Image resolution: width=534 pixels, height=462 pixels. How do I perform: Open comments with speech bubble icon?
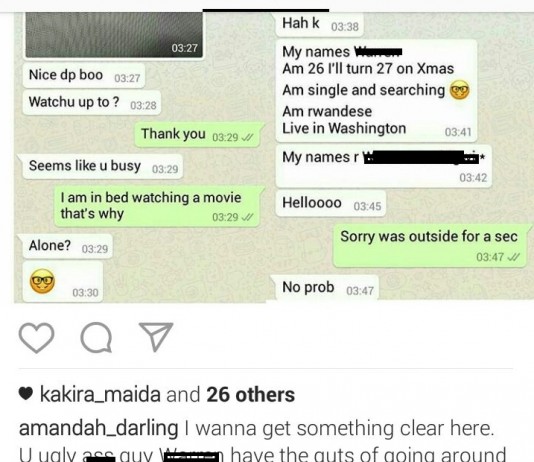(96, 337)
